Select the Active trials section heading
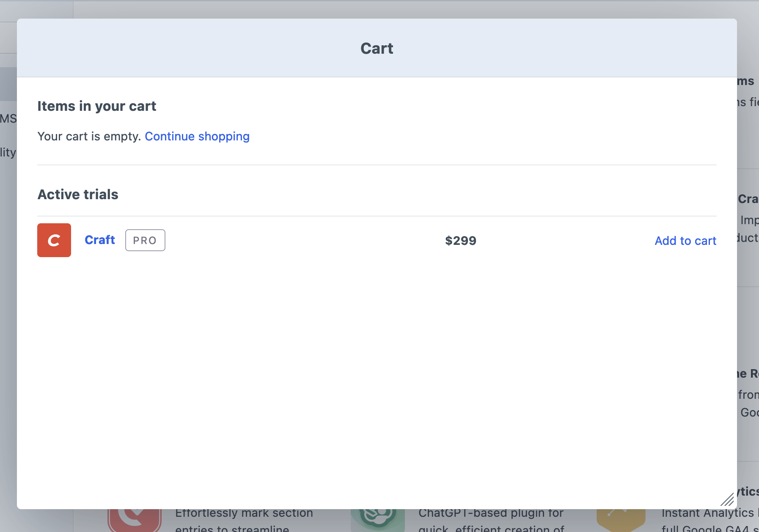 point(78,194)
